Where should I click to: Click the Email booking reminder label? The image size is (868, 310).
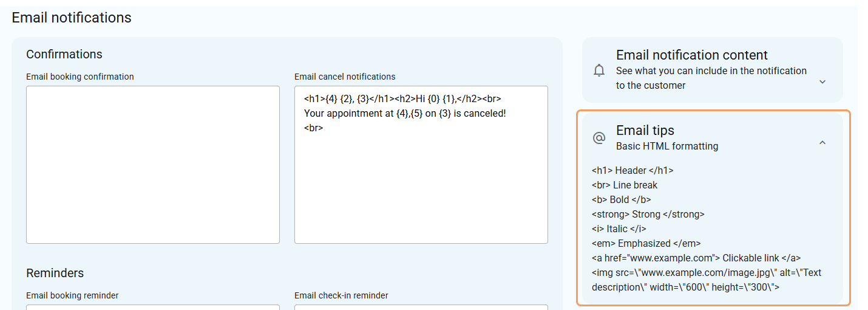point(72,295)
